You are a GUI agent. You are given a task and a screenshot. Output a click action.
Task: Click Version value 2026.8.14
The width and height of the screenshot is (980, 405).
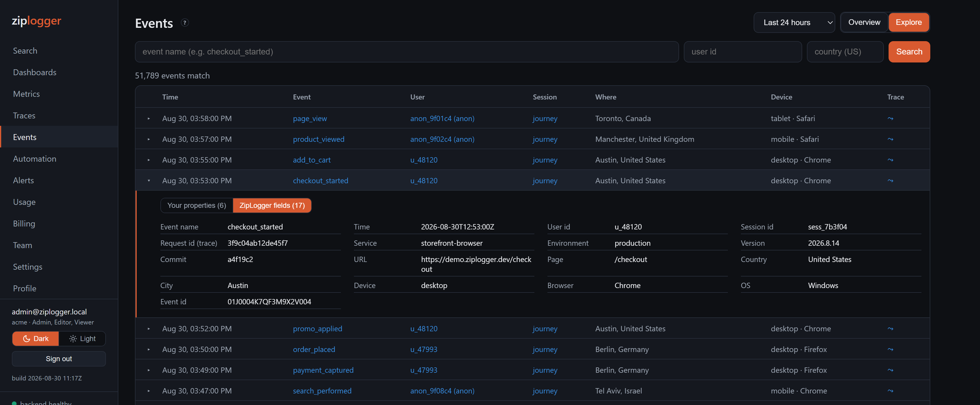[x=823, y=243]
